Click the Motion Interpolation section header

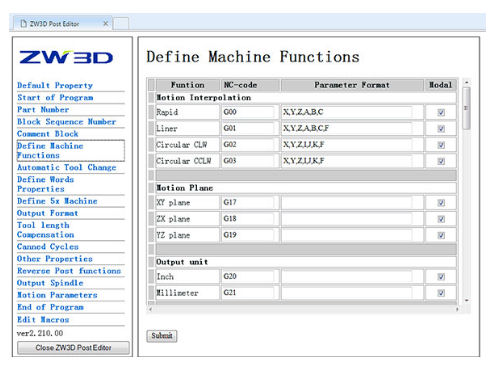(306, 98)
